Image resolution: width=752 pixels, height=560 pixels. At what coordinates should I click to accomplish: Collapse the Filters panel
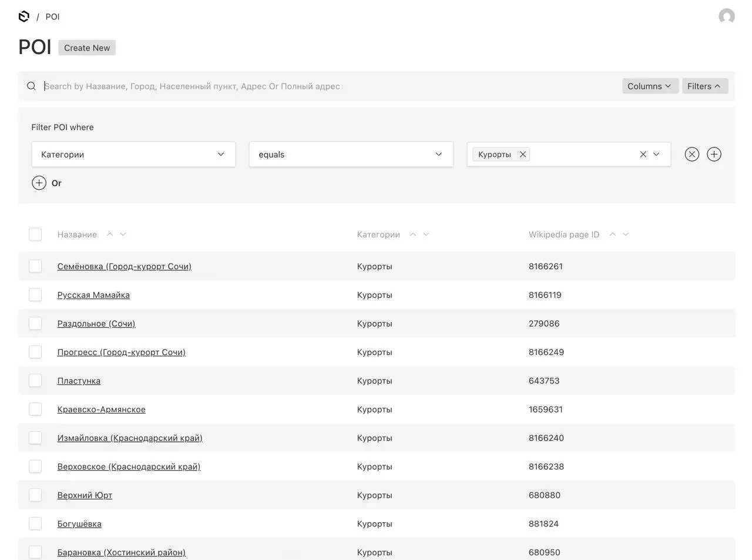coord(705,86)
